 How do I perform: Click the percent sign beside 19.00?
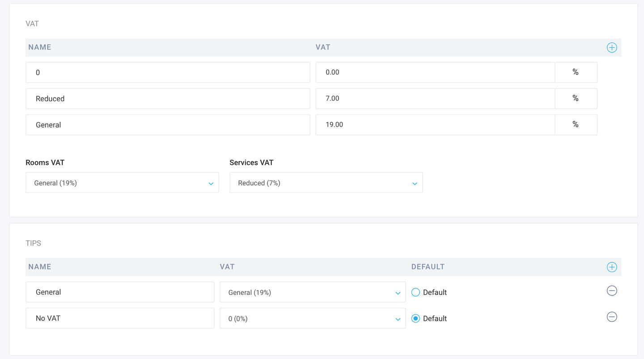[576, 124]
